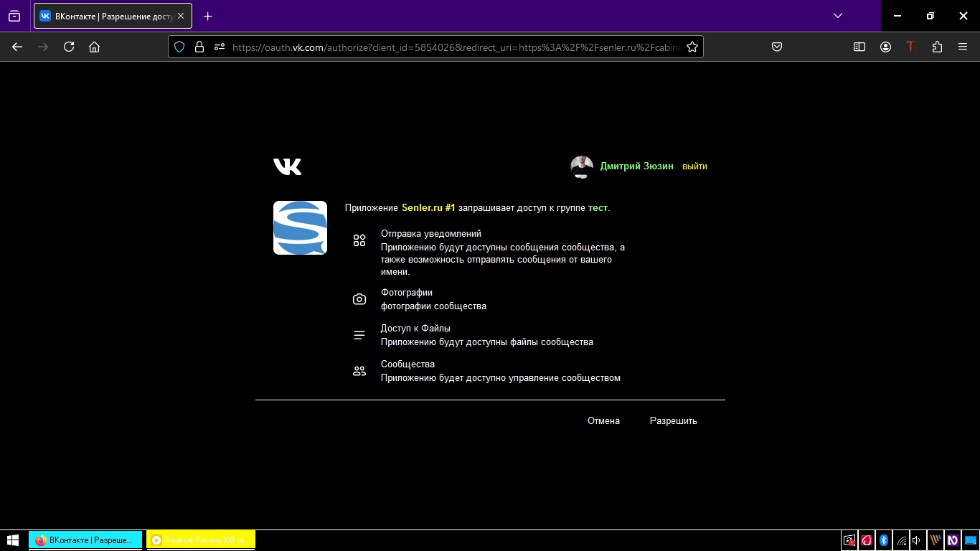Open the site permissions icon in the address bar
The image size is (980, 551).
(220, 47)
